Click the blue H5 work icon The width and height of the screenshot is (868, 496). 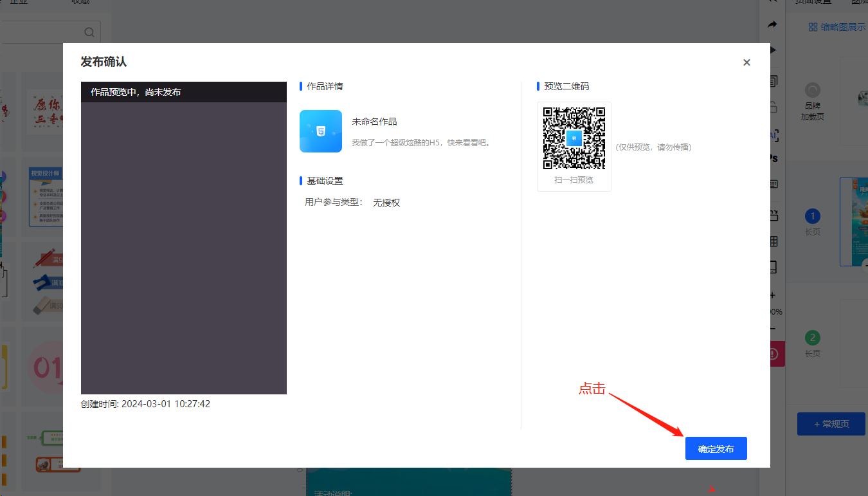[x=320, y=131]
